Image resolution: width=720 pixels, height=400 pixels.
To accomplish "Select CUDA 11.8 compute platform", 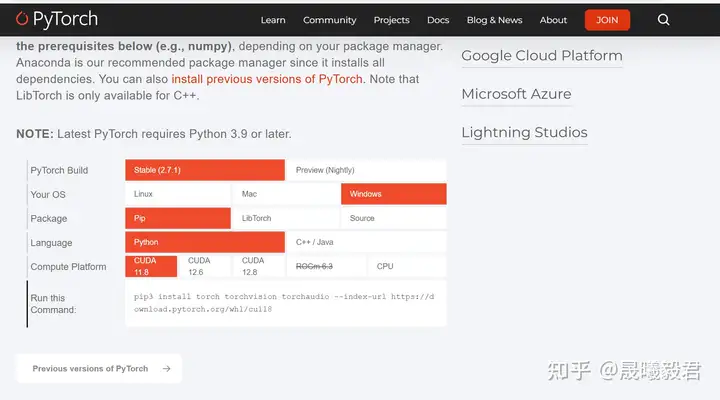I will pos(151,266).
